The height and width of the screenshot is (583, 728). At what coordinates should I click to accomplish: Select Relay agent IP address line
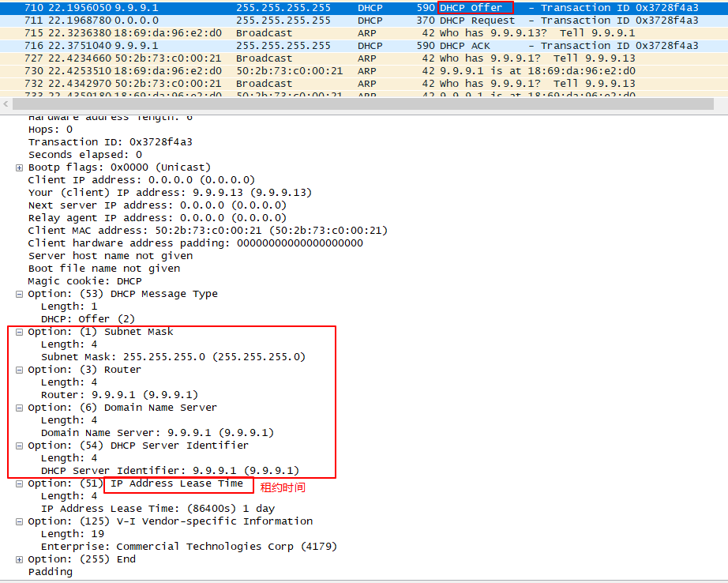(157, 218)
